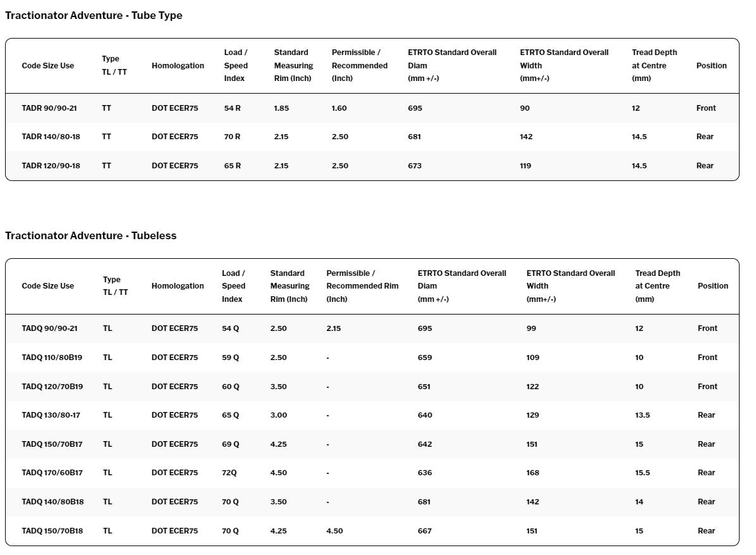Select the TADR 140/80-18 tire code
The height and width of the screenshot is (555, 756).
tap(51, 137)
